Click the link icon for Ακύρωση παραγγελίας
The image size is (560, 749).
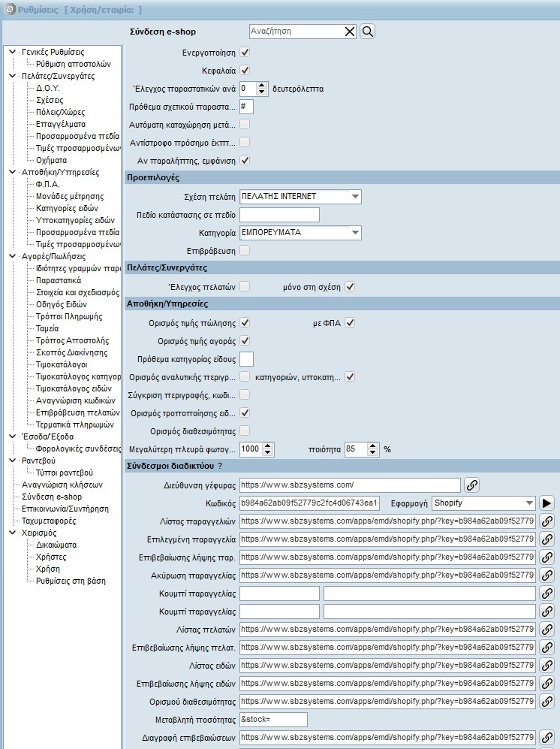(x=547, y=575)
